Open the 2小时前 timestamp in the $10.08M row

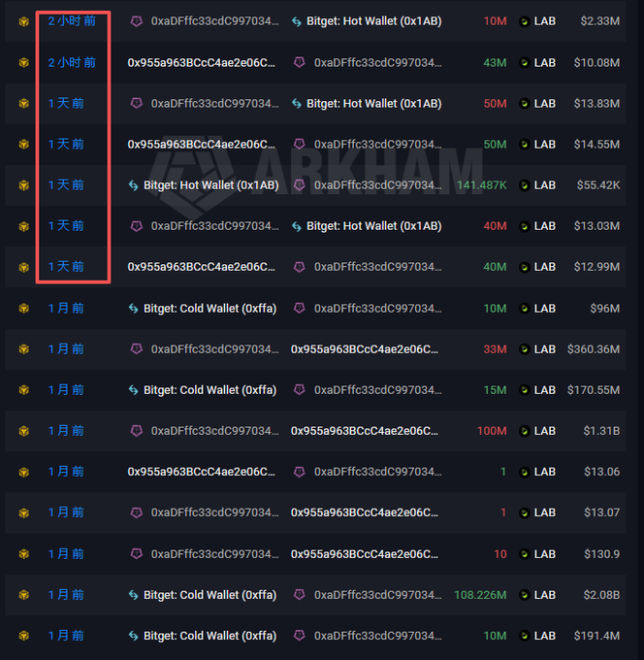(72, 63)
